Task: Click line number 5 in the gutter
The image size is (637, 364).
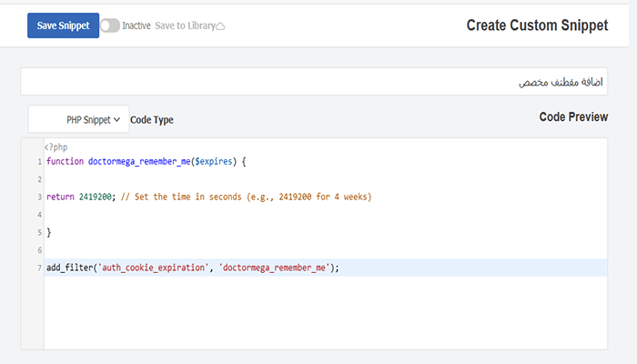Action: (39, 232)
